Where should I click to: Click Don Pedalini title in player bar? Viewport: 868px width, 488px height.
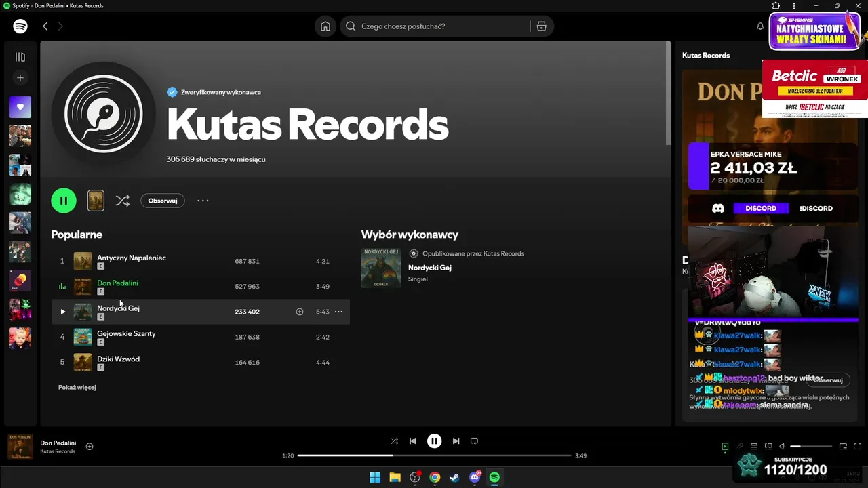coord(58,443)
